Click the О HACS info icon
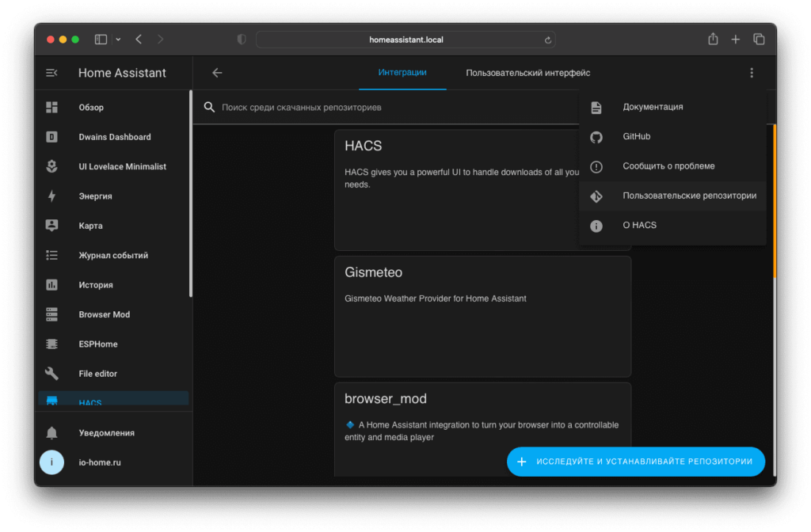811x532 pixels. coord(596,226)
